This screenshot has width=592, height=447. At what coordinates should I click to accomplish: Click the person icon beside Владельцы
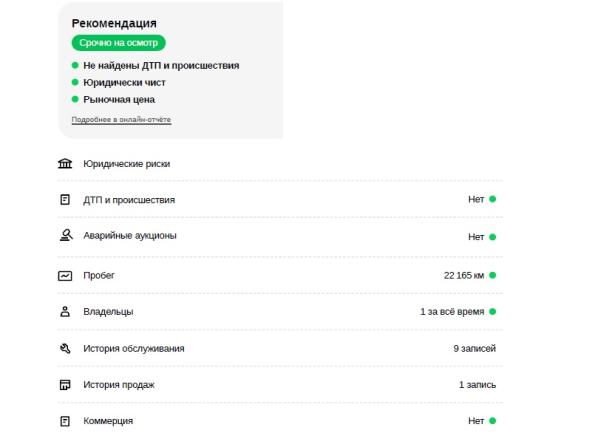pyautogui.click(x=65, y=311)
